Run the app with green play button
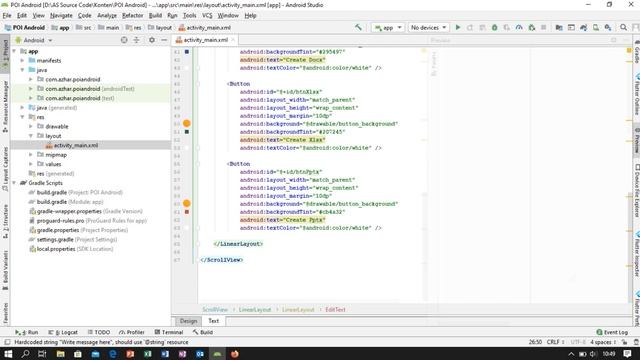 458,27
